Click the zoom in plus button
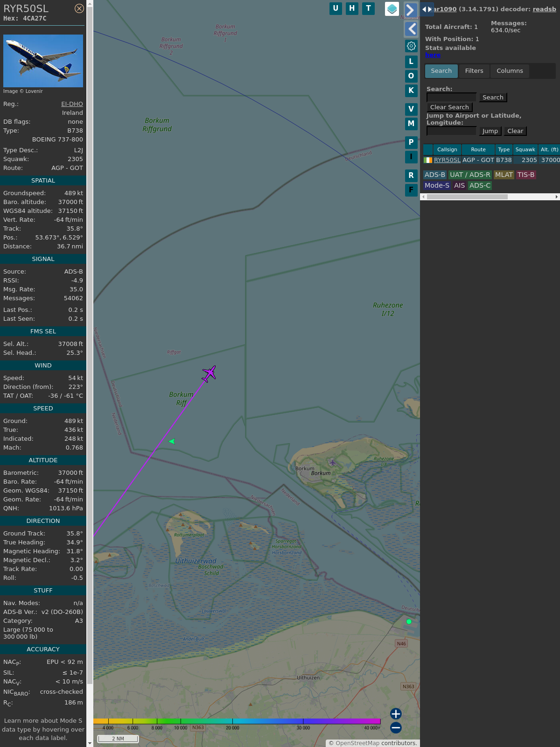Image resolution: width=560 pixels, height=747 pixels. point(396,713)
